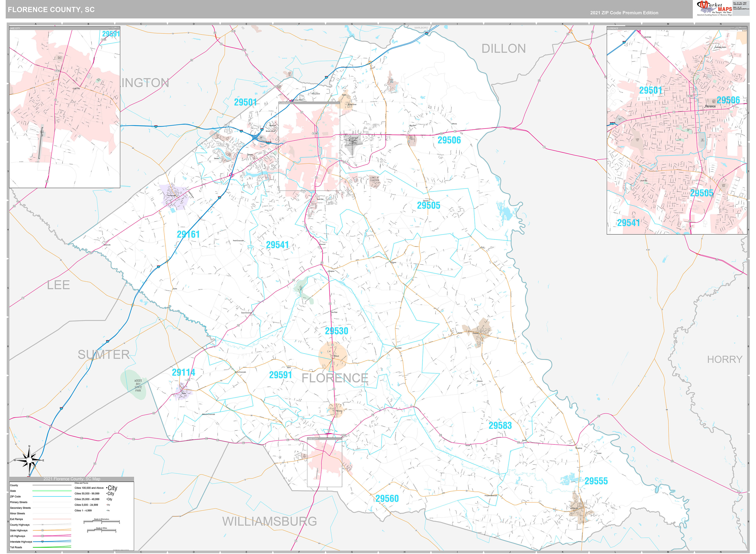Click ZIP code 29555 on the map
Image resolution: width=756 pixels, height=554 pixels.
(x=596, y=481)
